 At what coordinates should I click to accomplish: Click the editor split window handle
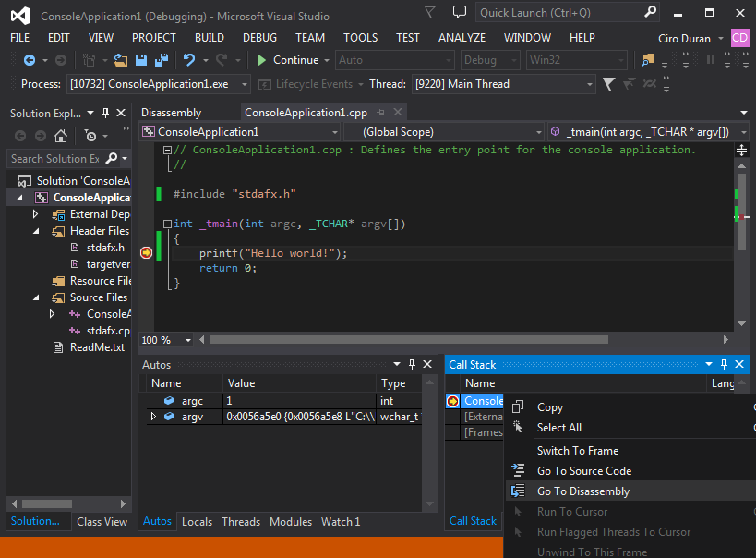click(741, 150)
